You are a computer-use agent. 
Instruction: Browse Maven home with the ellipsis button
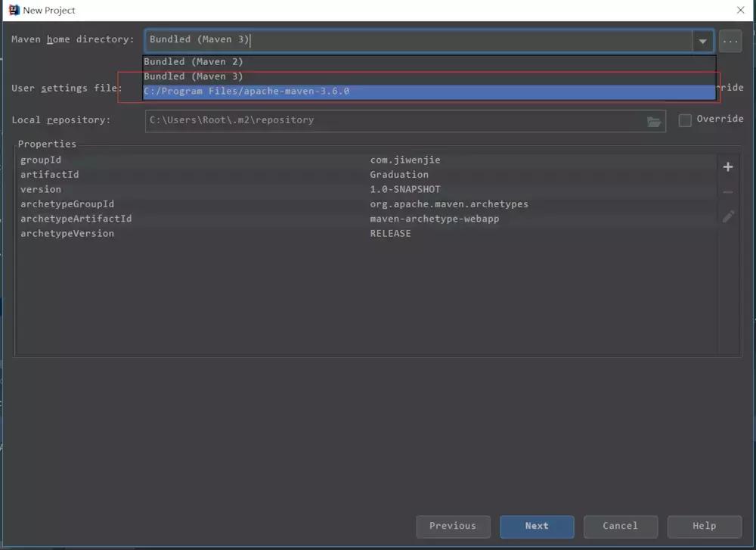(x=730, y=42)
